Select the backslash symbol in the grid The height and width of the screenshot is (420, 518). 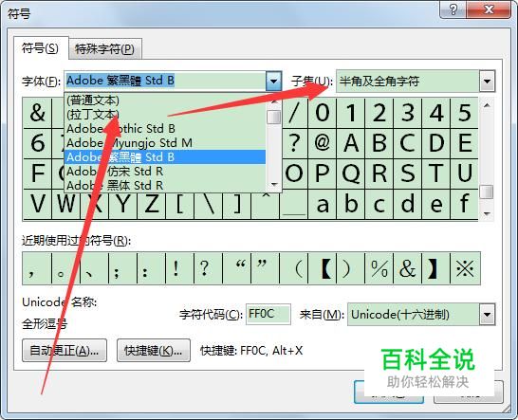pos(208,204)
